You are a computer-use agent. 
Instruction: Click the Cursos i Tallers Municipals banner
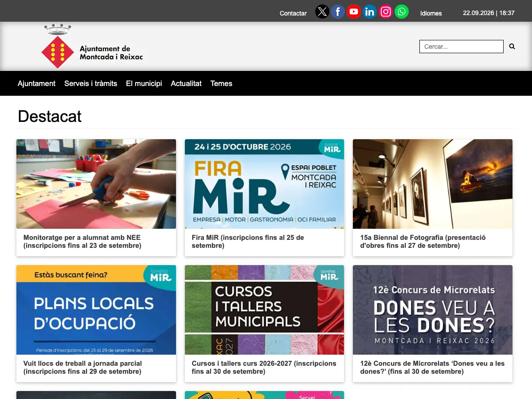(264, 310)
